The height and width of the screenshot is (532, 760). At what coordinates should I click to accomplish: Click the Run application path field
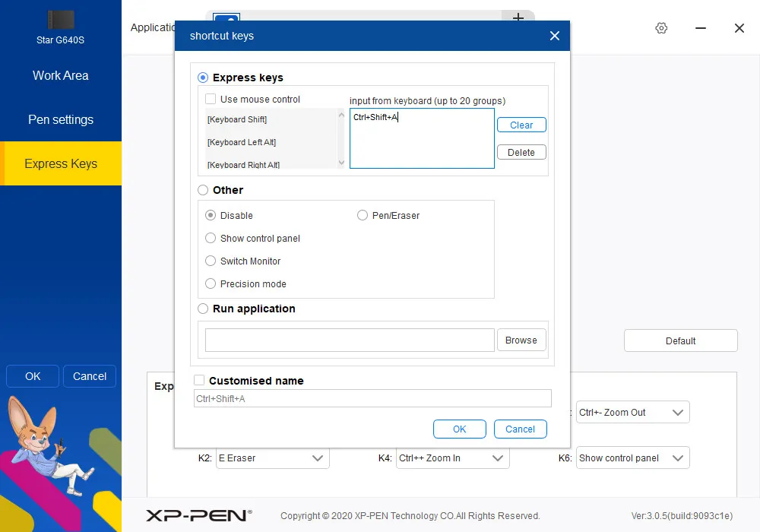click(x=350, y=340)
